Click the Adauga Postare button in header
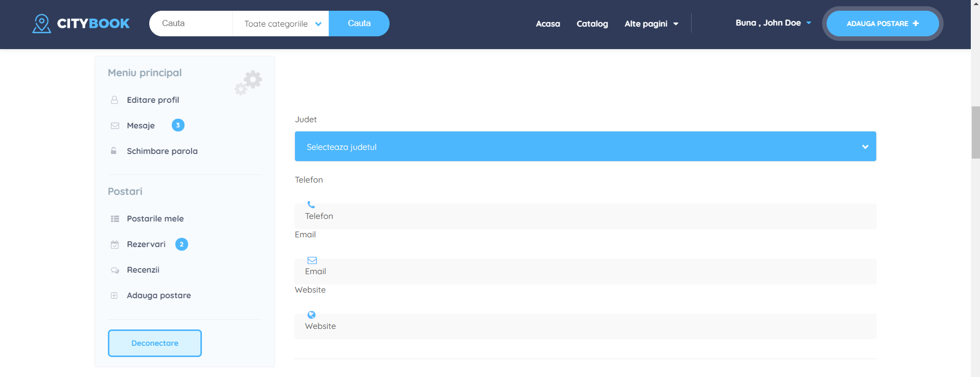 pyautogui.click(x=882, y=24)
